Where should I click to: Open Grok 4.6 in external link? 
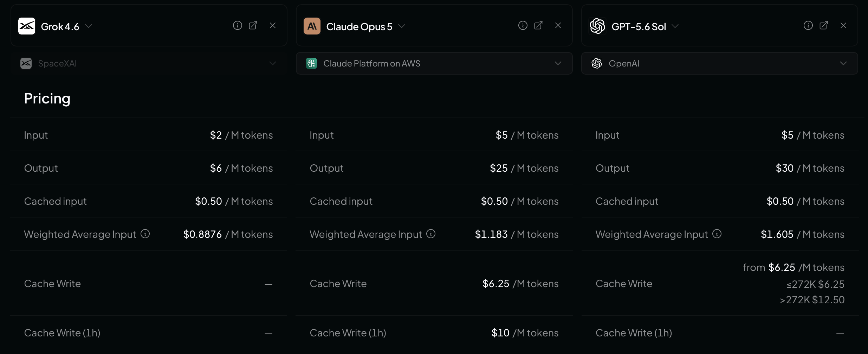tap(253, 25)
